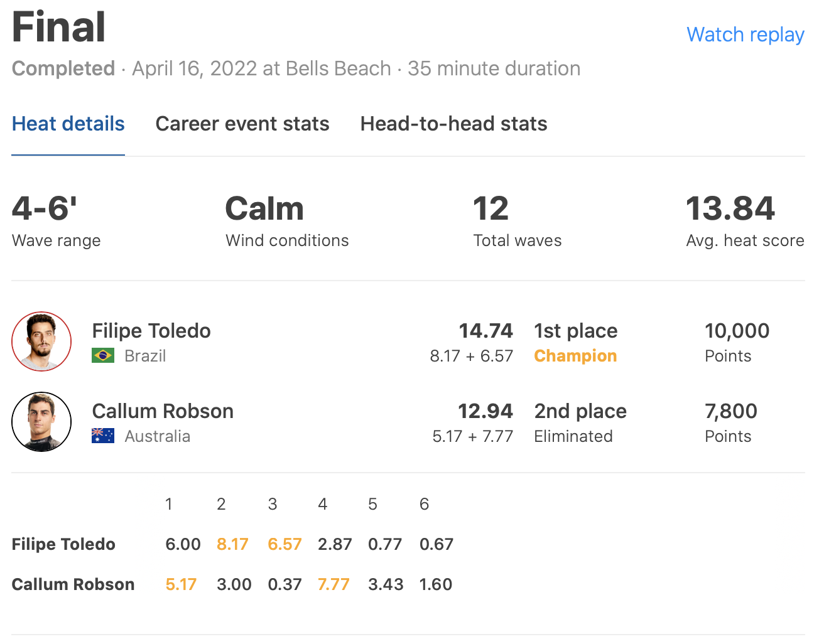Switch to Head-to-head stats tab
819x644 pixels.
point(453,124)
